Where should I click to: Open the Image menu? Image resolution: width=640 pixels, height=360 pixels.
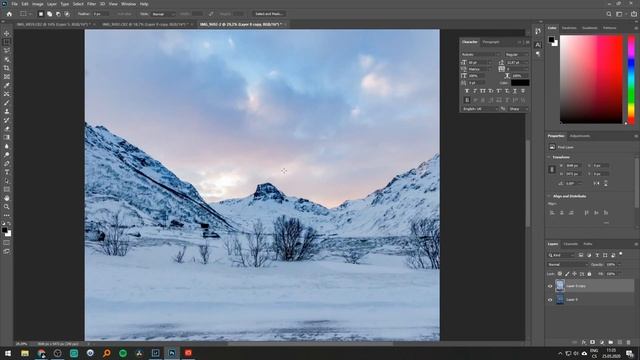point(38,4)
